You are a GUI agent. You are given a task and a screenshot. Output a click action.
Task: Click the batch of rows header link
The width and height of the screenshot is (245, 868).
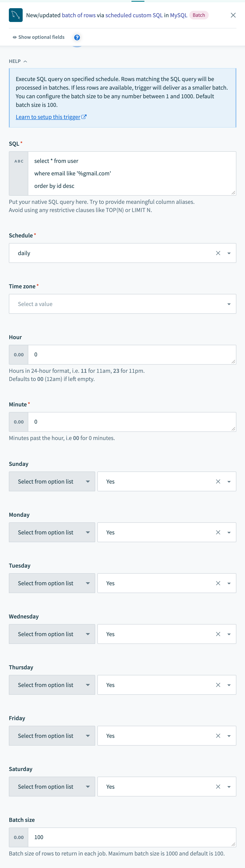(x=79, y=15)
